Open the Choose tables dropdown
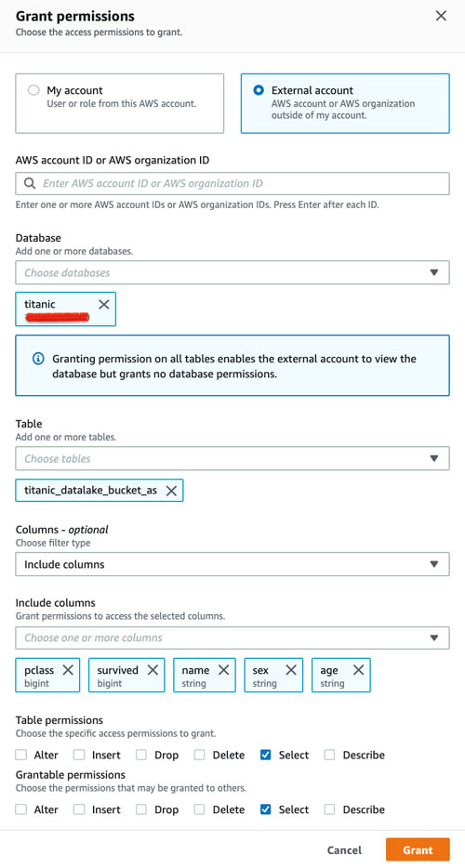465x868 pixels. click(232, 458)
